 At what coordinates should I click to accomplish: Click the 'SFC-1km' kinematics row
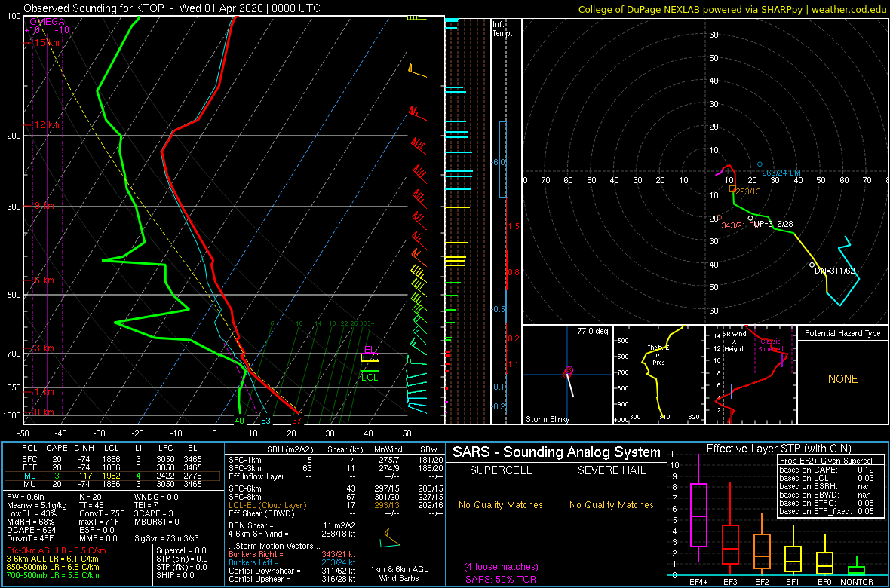335,459
